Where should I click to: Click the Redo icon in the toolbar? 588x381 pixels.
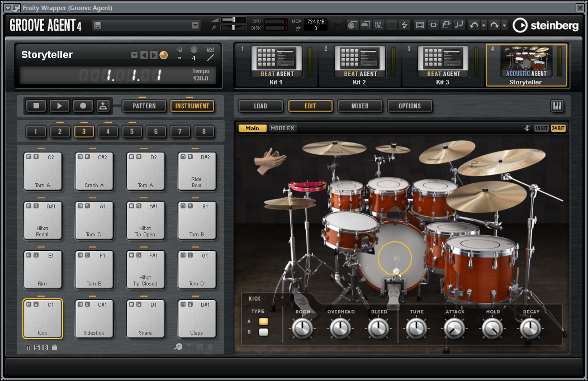[x=495, y=25]
